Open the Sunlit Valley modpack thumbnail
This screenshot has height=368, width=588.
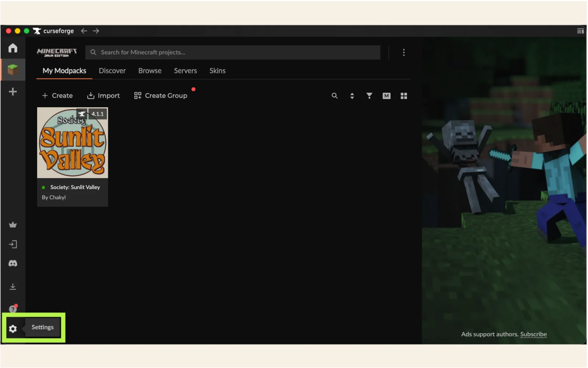[72, 142]
